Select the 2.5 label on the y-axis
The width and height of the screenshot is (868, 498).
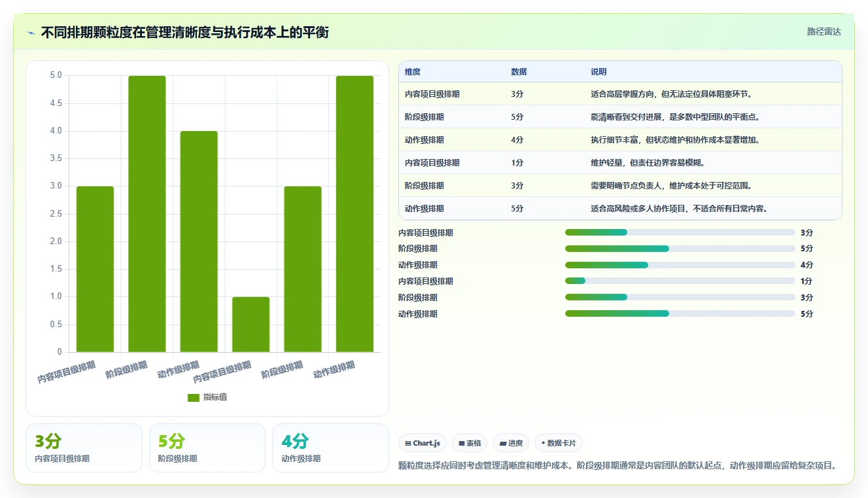[56, 214]
